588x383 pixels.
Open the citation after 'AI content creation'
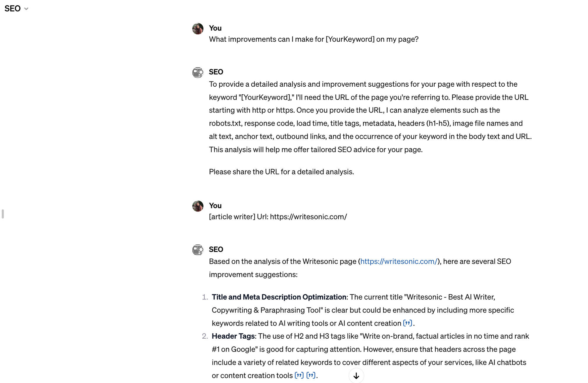coord(407,323)
